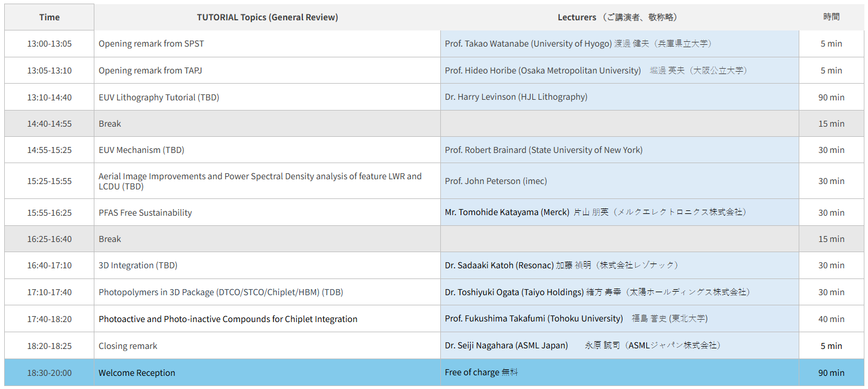Click EUV Mechanism (TBD) topic
The image size is (868, 389).
(x=141, y=150)
